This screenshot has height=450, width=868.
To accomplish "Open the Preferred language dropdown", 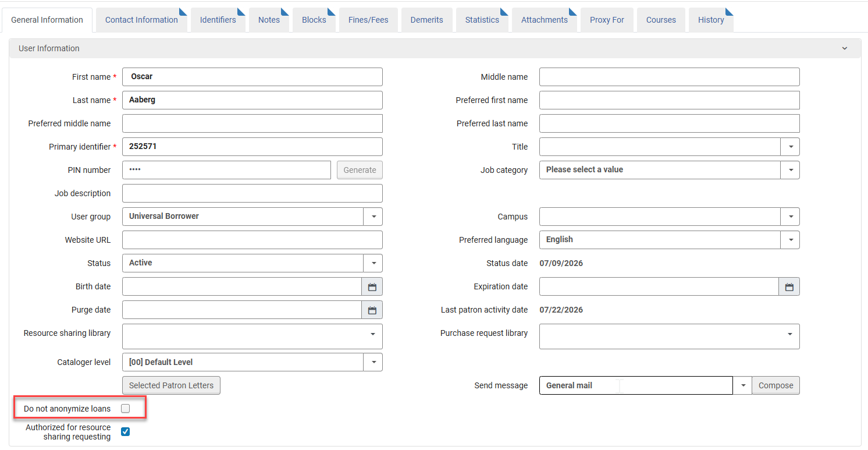I will click(791, 240).
